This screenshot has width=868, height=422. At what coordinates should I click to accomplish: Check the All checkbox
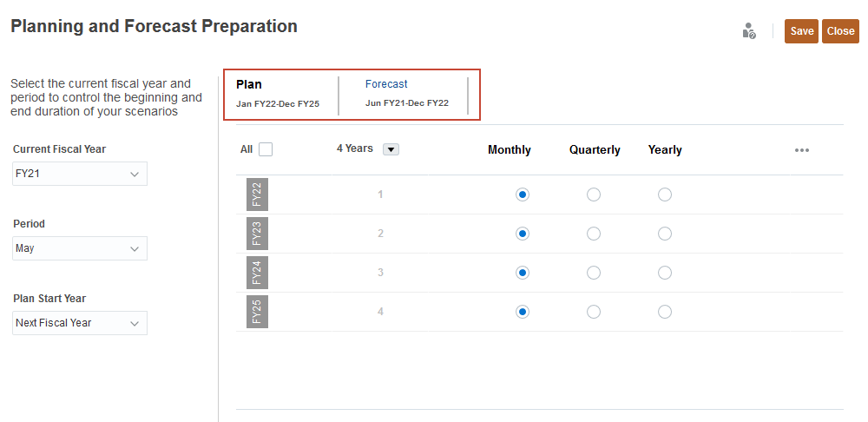click(x=266, y=149)
